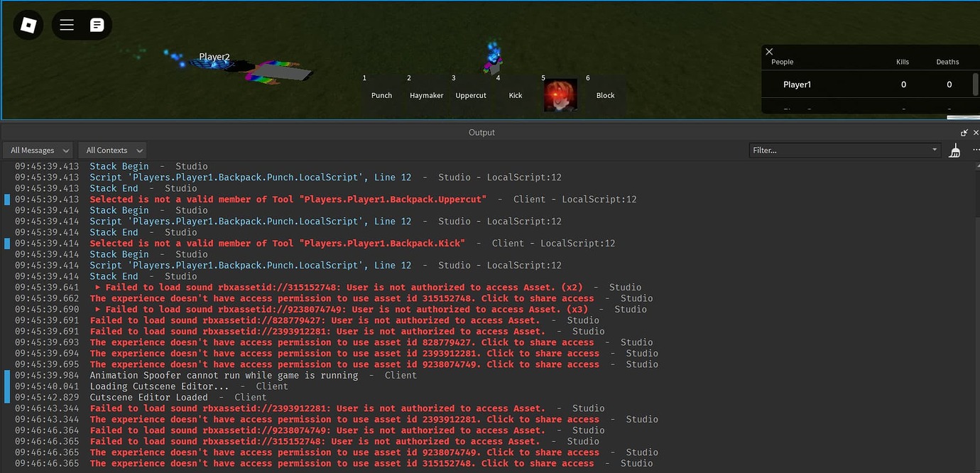The width and height of the screenshot is (980, 473).
Task: Open the Roblox logo menu
Action: [x=28, y=26]
